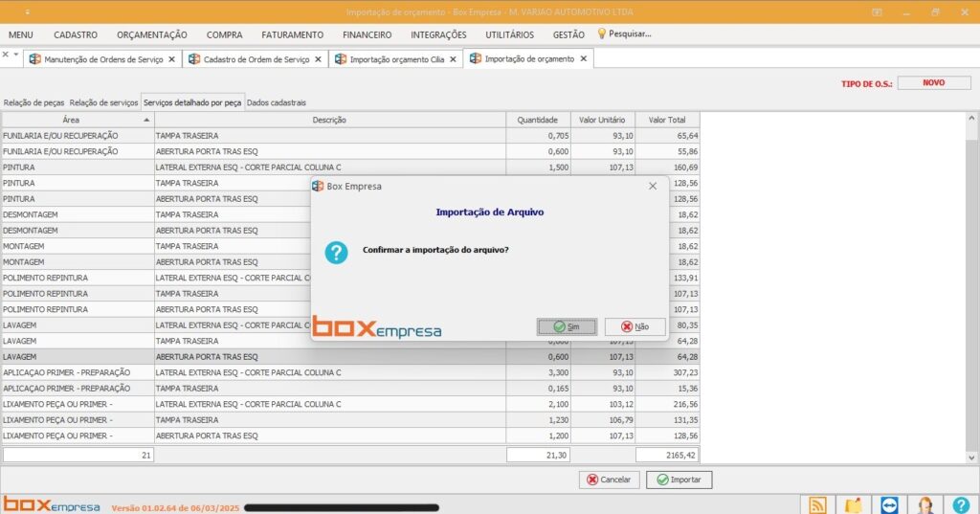Open the FINANCEIRO menu
The height and width of the screenshot is (514, 980).
click(367, 34)
